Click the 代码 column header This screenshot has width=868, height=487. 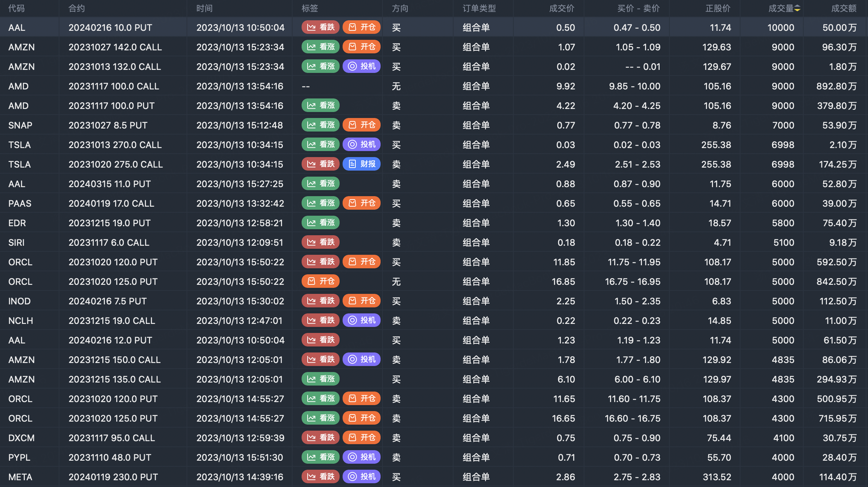(17, 8)
